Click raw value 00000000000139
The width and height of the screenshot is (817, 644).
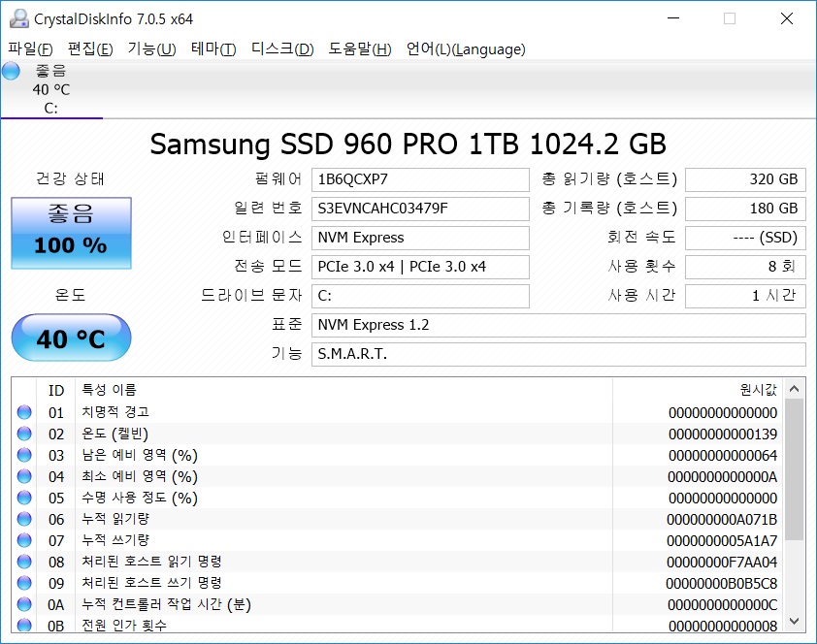(723, 435)
